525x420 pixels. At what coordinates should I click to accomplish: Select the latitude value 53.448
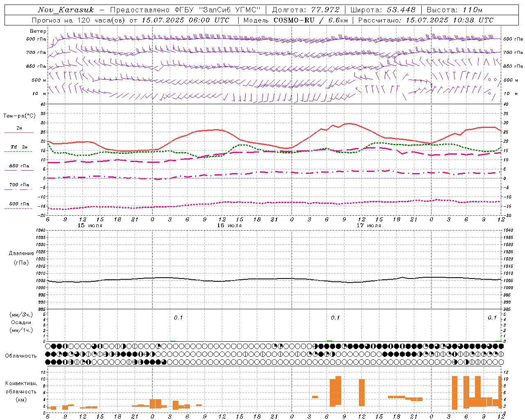(401, 10)
